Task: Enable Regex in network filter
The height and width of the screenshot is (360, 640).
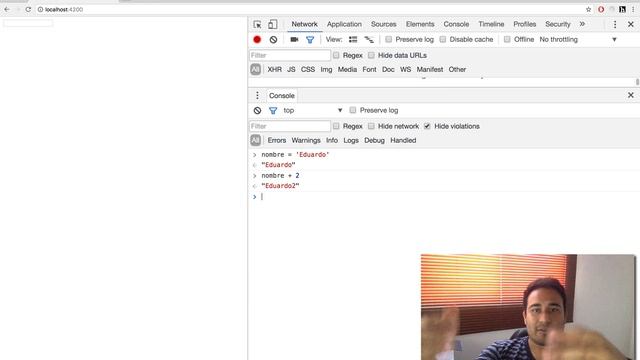Action: tap(336, 55)
